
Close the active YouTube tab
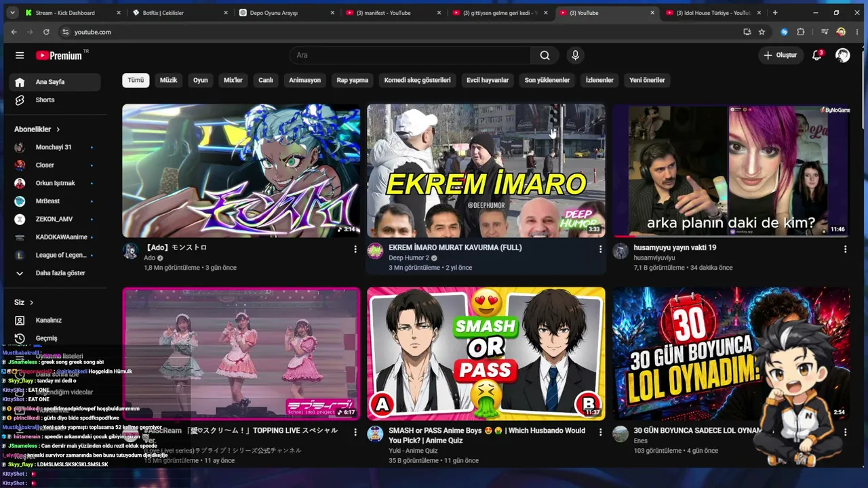click(652, 13)
